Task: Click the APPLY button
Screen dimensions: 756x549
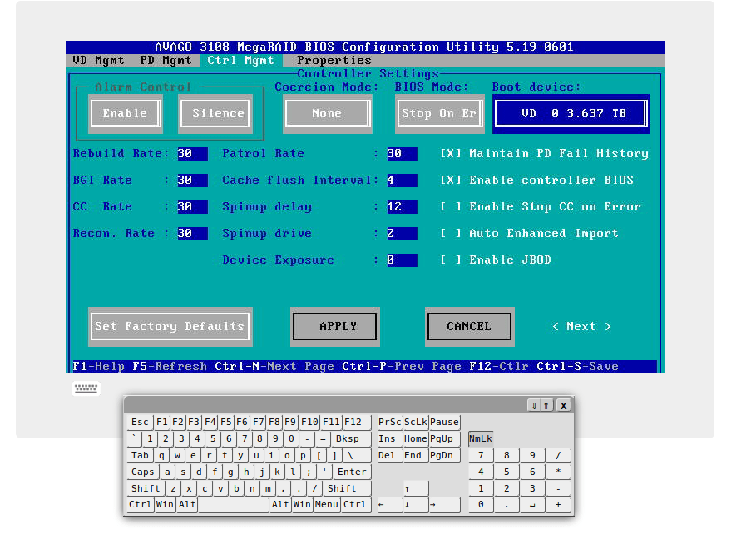Action: [335, 327]
